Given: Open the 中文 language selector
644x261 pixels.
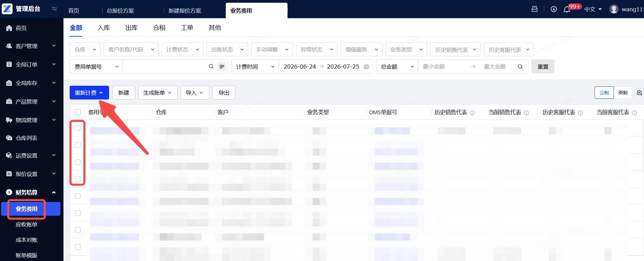Looking at the screenshot, I should pyautogui.click(x=593, y=9).
